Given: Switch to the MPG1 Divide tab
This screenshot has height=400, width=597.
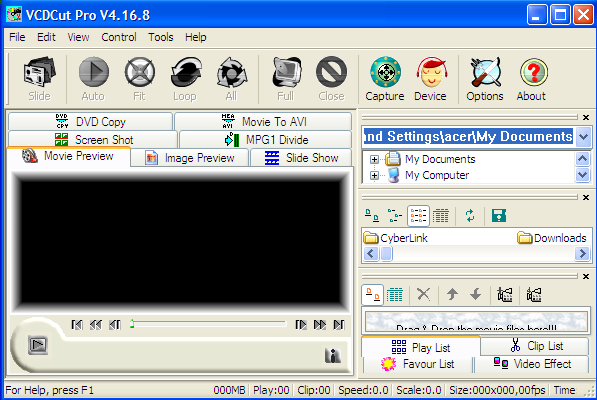Looking at the screenshot, I should pos(265,139).
